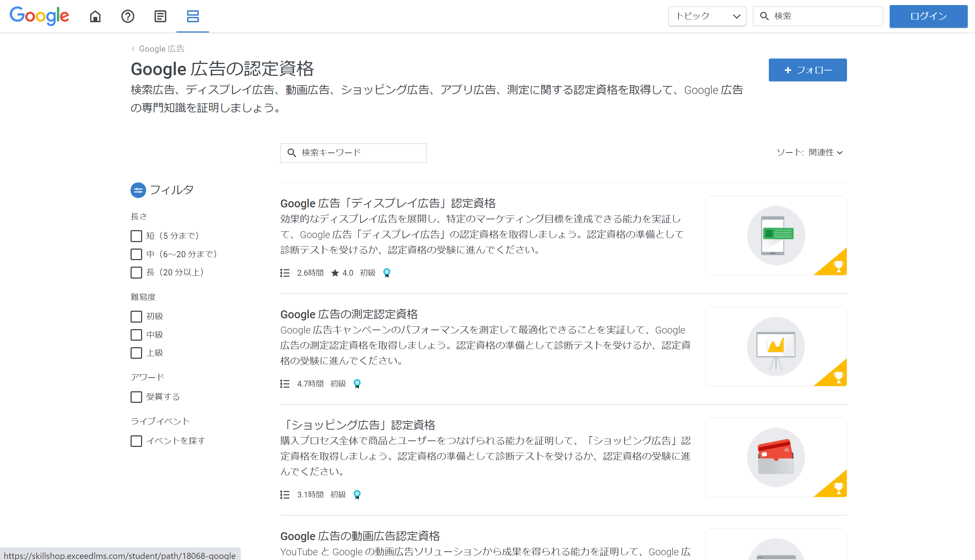Enable the 初級 difficulty filter
975x560 pixels.
136,316
